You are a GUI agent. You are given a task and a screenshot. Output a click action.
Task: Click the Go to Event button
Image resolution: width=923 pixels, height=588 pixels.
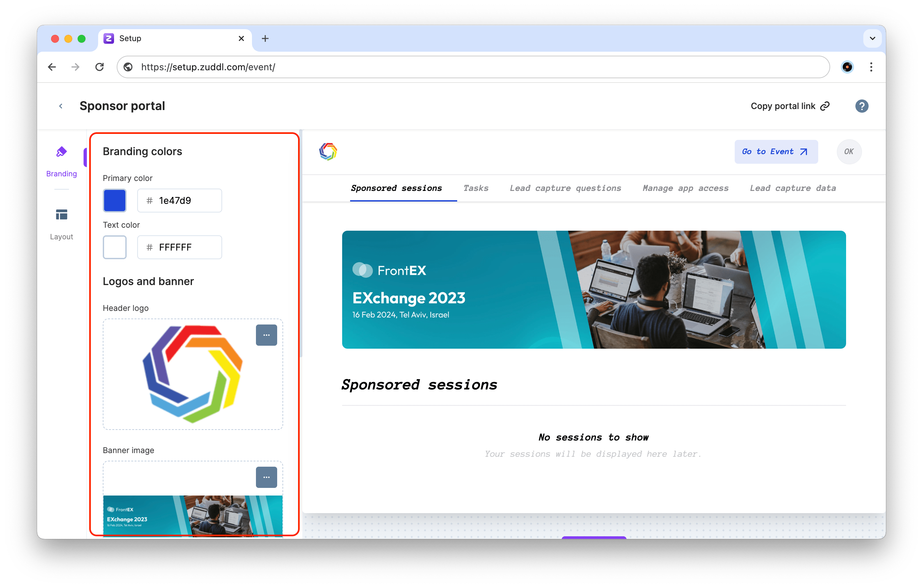tap(776, 152)
